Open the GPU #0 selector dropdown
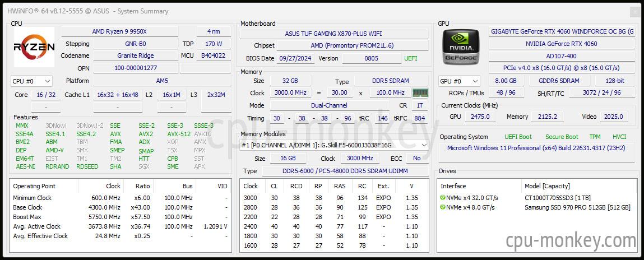Screen dimensions: 644x260 point(459,81)
